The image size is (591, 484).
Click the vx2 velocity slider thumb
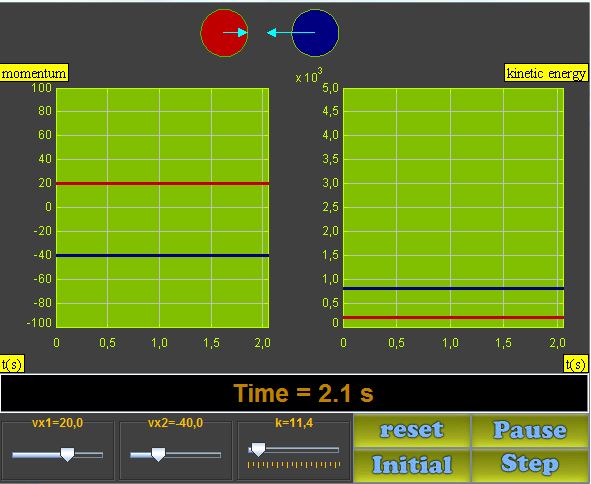(158, 455)
